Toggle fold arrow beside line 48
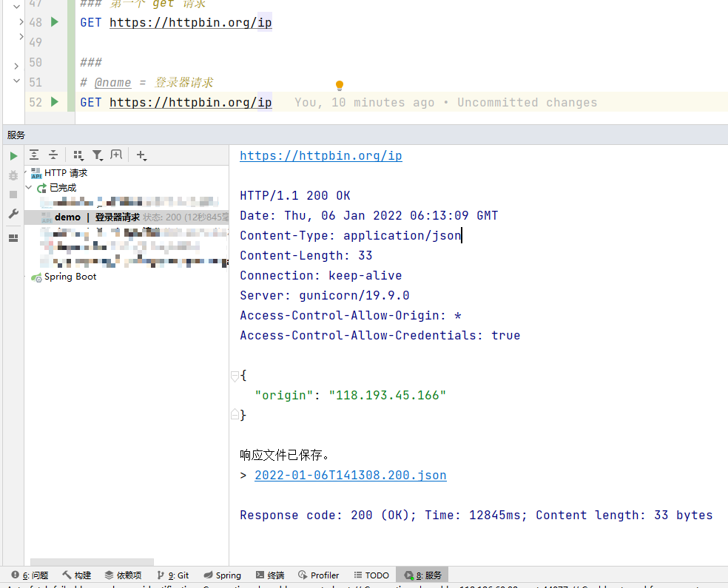Viewport: 728px width, 588px height. click(21, 21)
